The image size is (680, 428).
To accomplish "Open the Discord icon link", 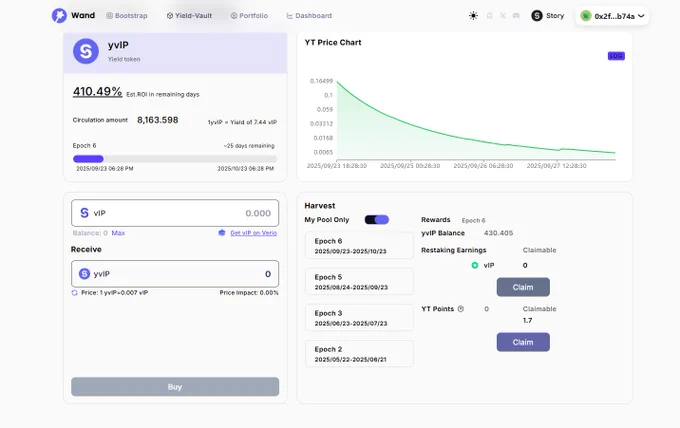I will pyautogui.click(x=516, y=16).
